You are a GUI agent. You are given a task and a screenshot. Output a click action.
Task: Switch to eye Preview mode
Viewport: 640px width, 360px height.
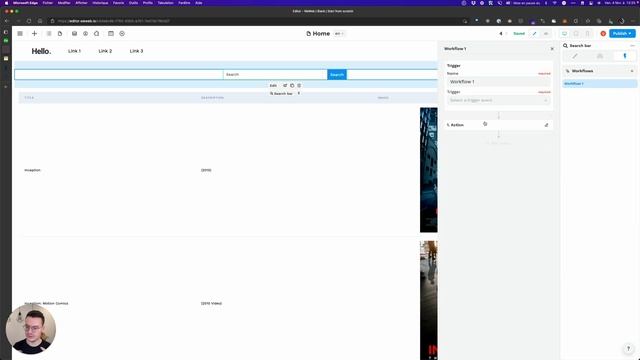pos(546,33)
